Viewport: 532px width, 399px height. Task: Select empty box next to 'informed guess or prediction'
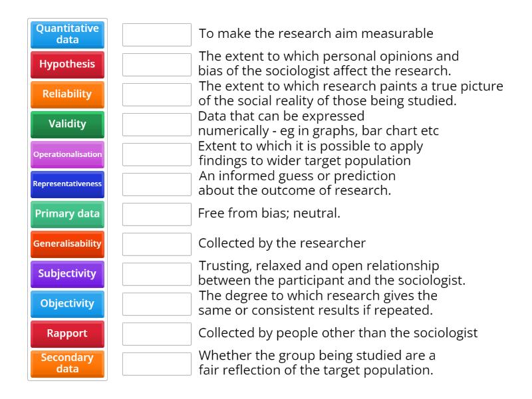[157, 184]
